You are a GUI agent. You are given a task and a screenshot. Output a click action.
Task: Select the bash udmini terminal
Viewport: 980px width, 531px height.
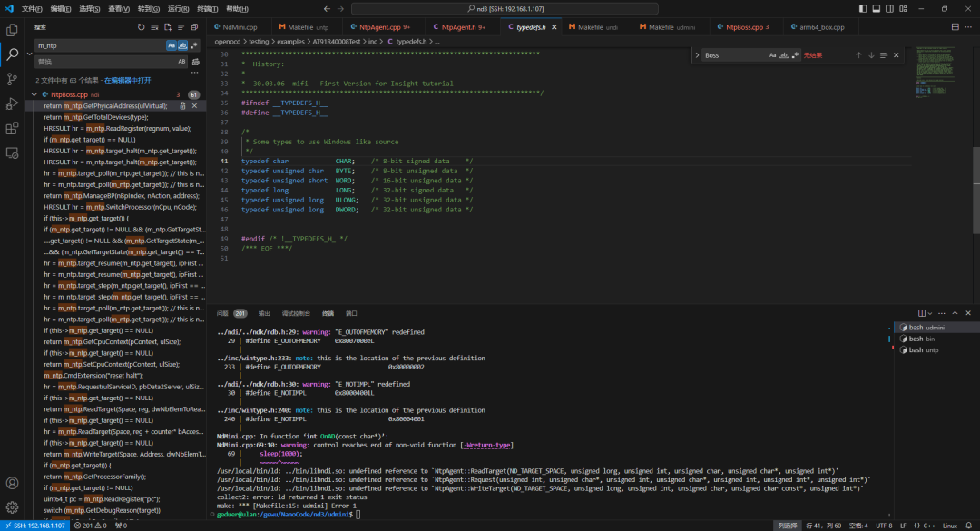click(936, 328)
